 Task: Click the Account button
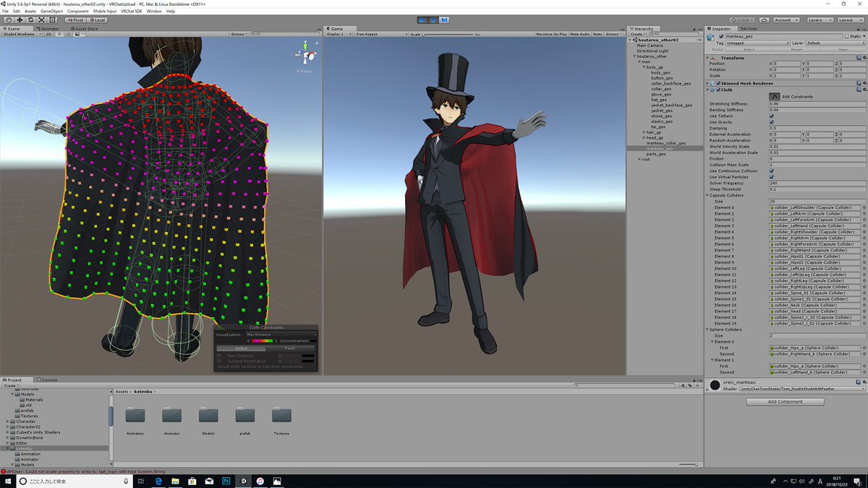(785, 20)
